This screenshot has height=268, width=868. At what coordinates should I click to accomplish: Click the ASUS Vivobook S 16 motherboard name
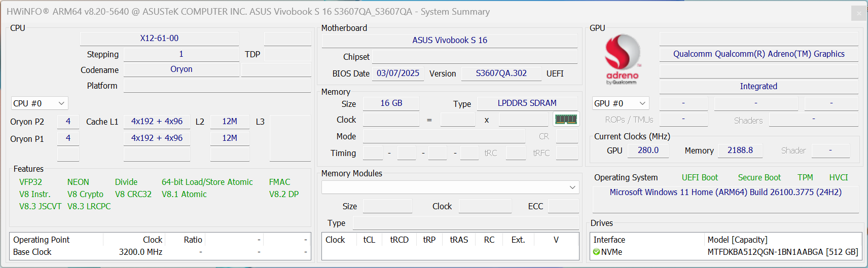(x=449, y=41)
